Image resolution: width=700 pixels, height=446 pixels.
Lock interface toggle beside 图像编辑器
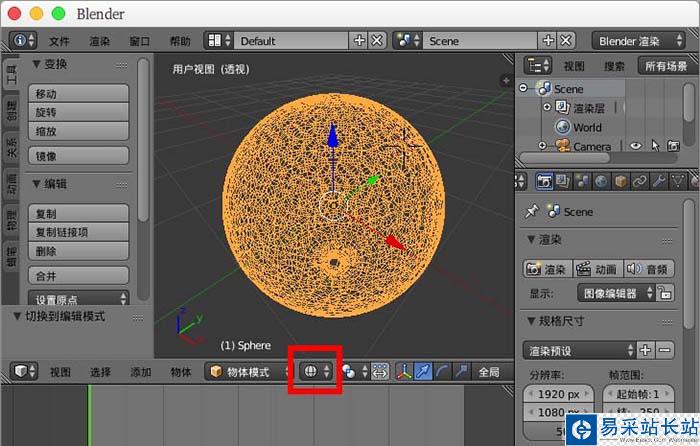665,293
